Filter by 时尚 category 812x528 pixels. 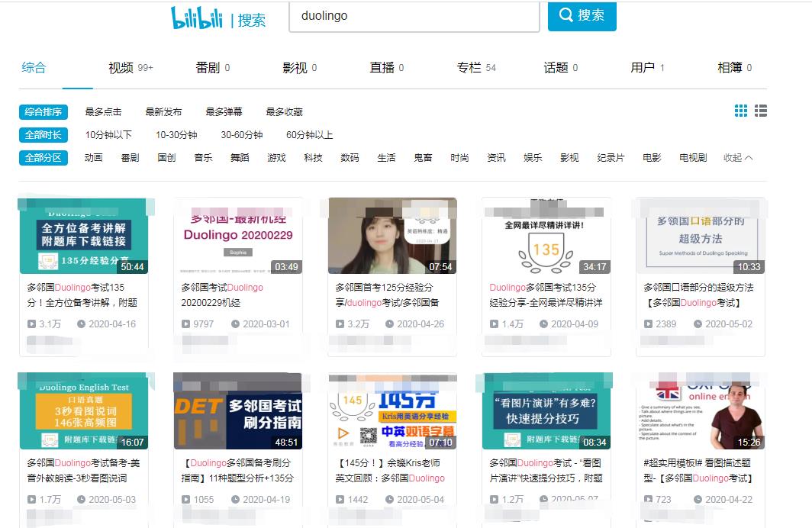tap(460, 158)
